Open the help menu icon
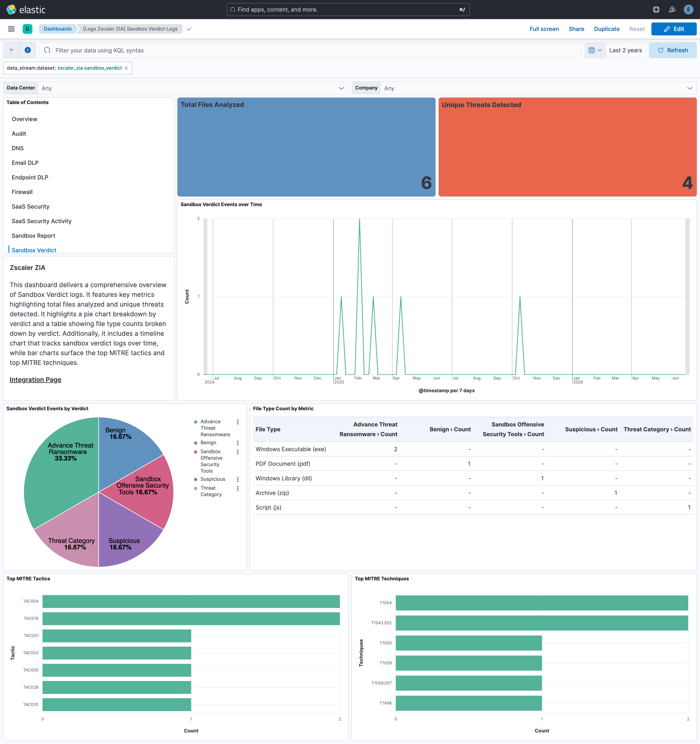This screenshot has width=700, height=744. 656,10
